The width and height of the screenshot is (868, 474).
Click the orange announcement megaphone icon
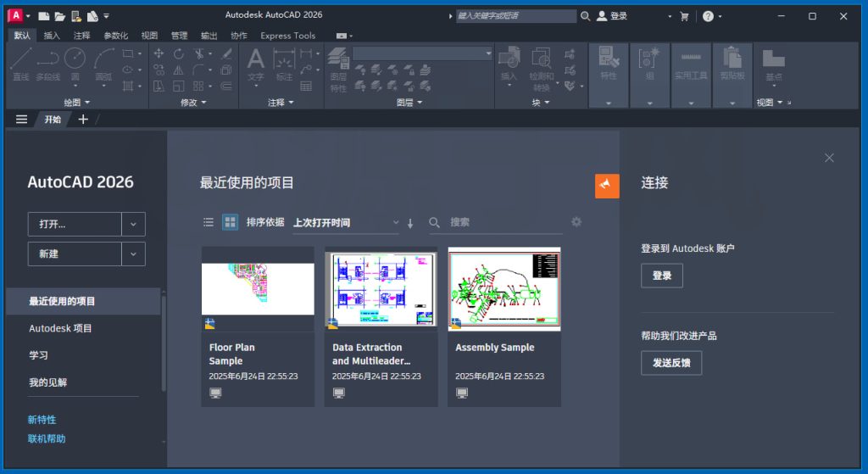[x=607, y=186]
